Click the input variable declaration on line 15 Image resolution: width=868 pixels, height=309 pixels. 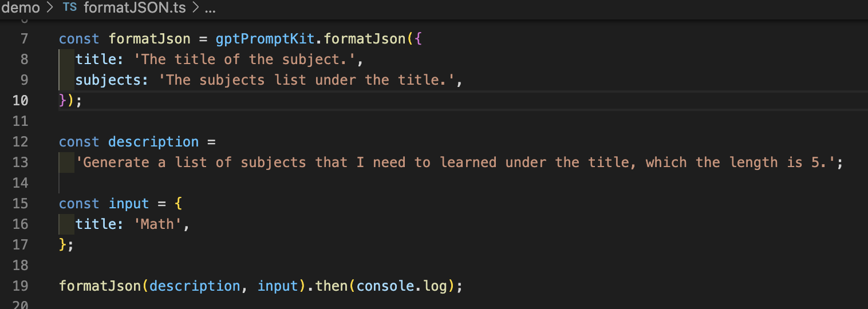click(x=129, y=204)
